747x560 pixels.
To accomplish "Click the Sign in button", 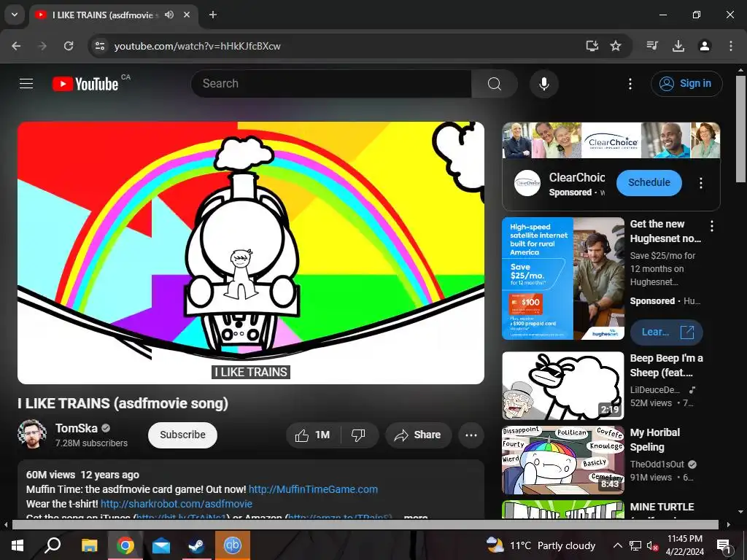I will point(686,84).
